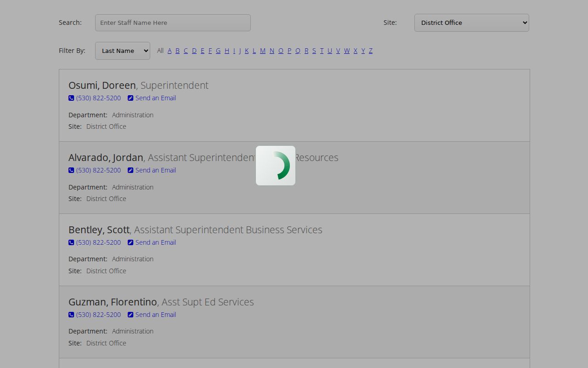Click the Superintendent title text
The width and height of the screenshot is (588, 368).
175,86
